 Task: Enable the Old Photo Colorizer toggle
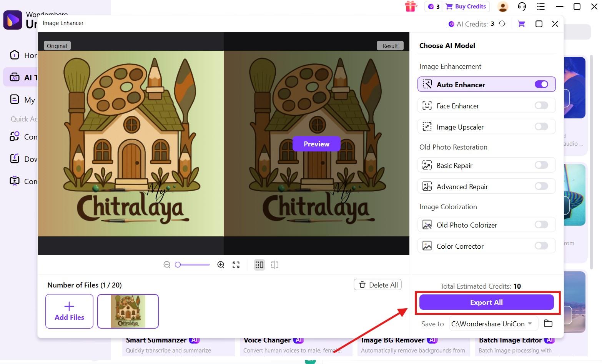coord(541,224)
